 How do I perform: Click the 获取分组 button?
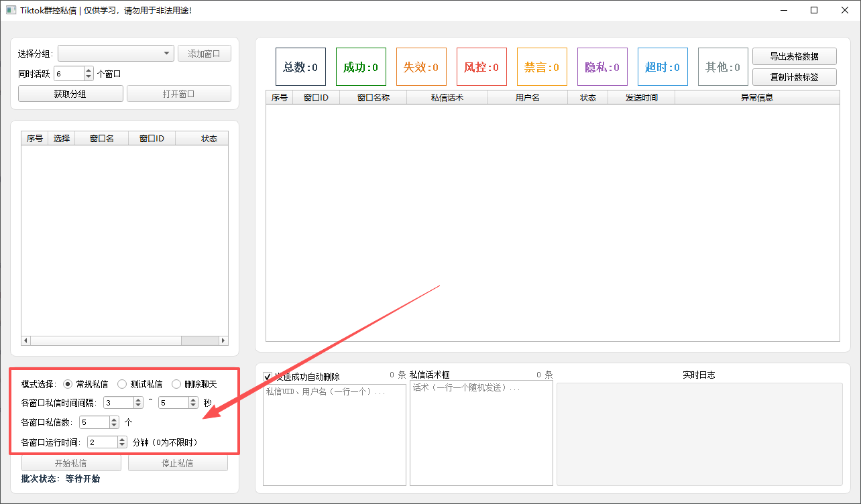coord(70,94)
